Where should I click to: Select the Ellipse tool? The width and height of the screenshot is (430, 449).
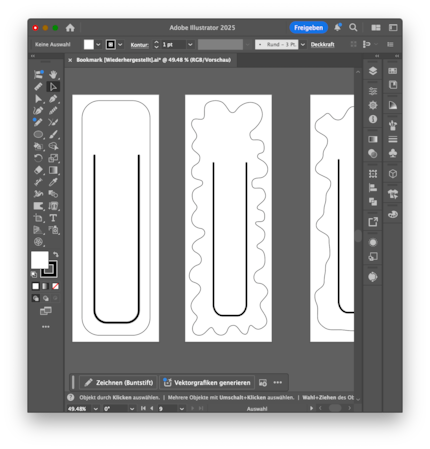[x=38, y=134]
